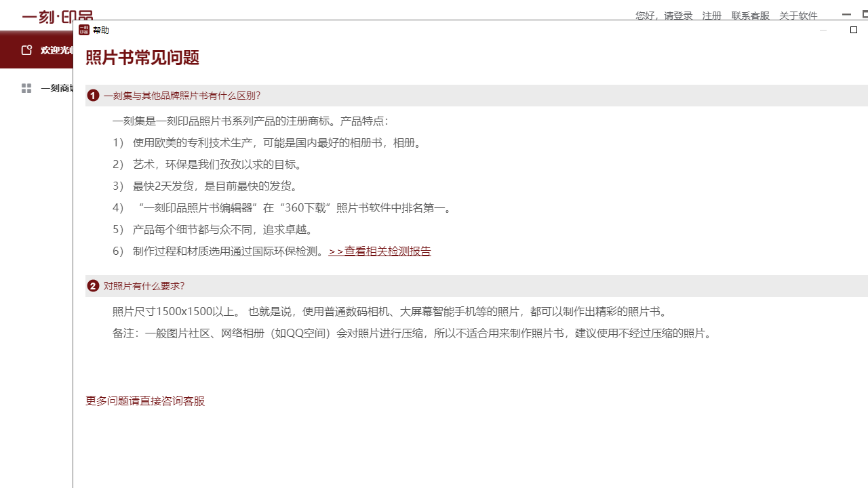The width and height of the screenshot is (868, 488).
Task: Click the red ❶ badge on question one
Action: pyautogui.click(x=93, y=95)
